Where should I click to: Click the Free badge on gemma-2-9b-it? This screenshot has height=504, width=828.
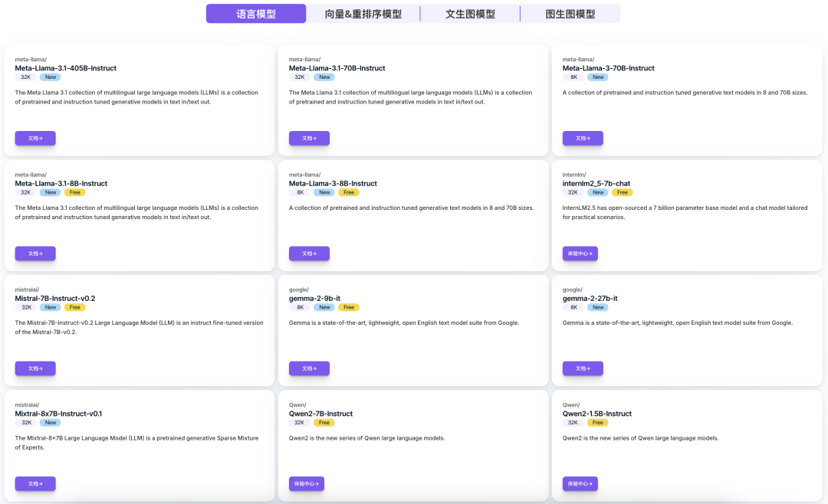pyautogui.click(x=349, y=307)
